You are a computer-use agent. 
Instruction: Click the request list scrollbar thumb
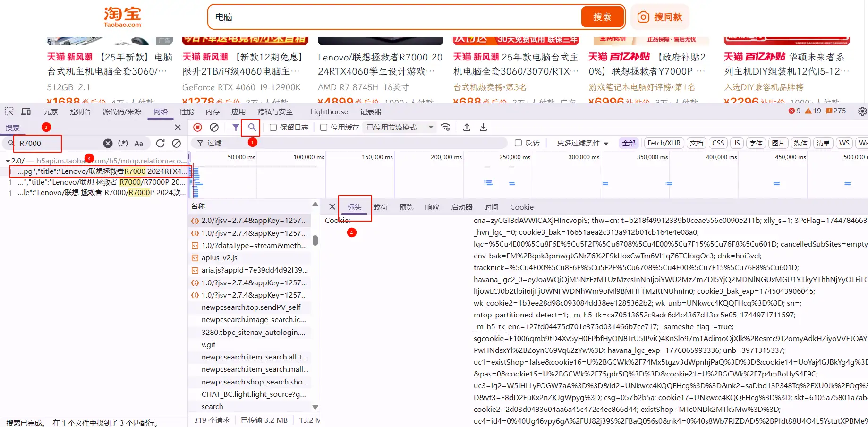[x=315, y=240]
